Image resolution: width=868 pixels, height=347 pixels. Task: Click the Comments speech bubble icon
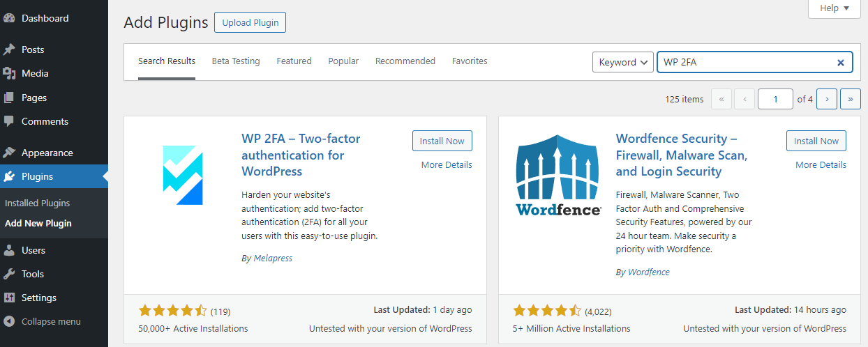[x=9, y=121]
